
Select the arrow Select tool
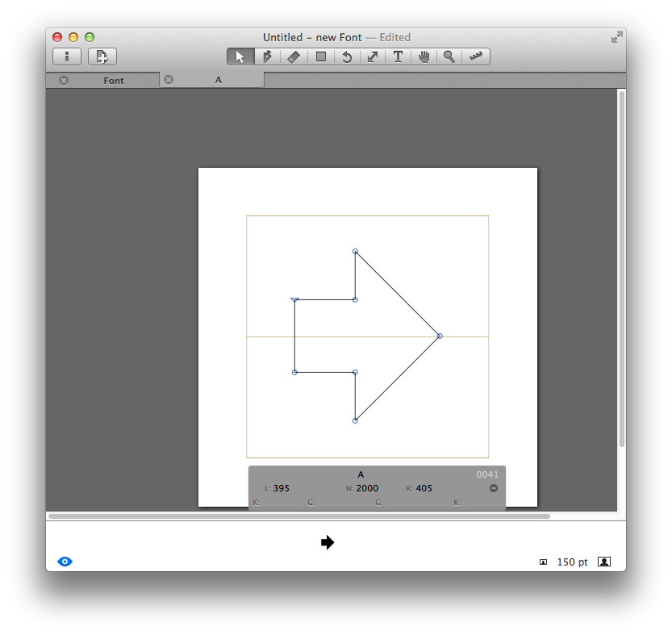click(240, 56)
